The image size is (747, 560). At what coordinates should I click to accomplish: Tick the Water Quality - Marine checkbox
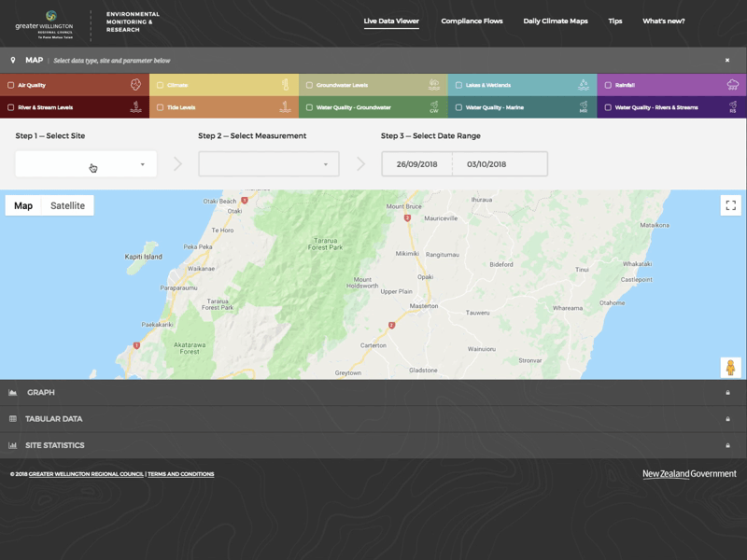pos(459,107)
